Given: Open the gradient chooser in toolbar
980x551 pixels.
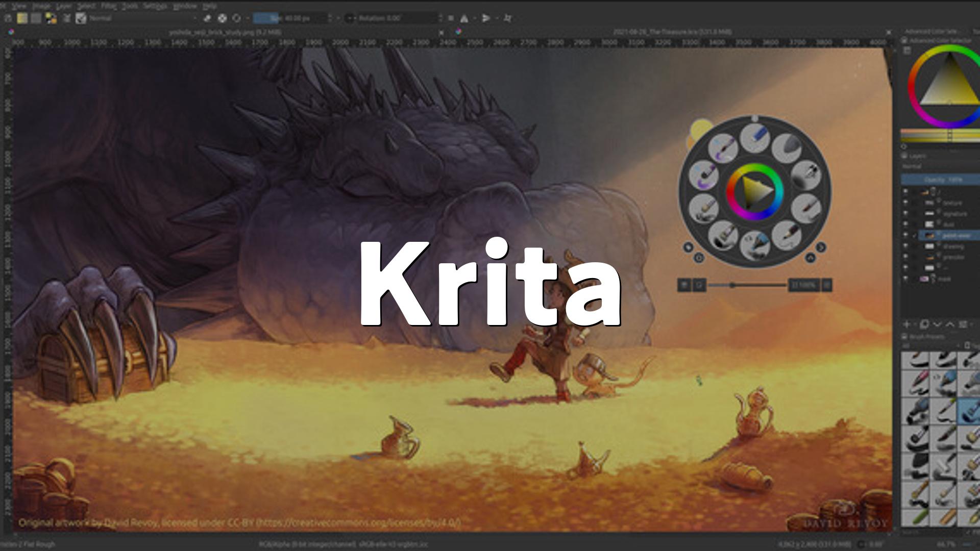Looking at the screenshot, I should click(22, 18).
